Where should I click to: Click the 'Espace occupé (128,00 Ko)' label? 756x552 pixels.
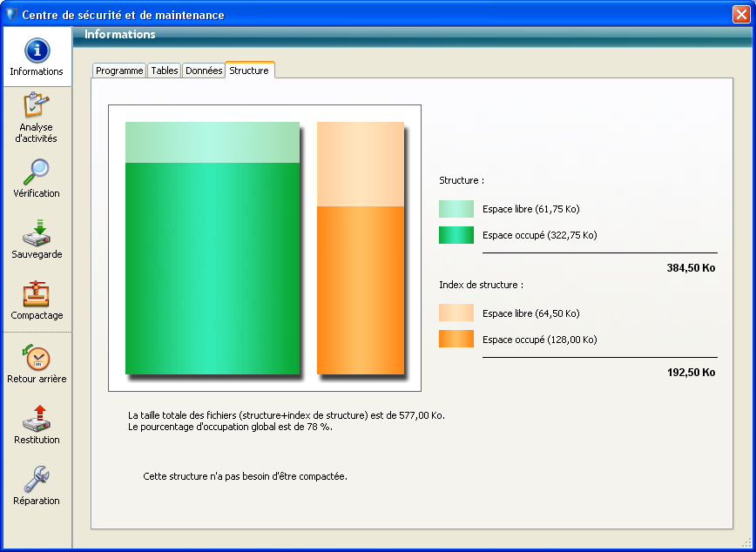539,340
